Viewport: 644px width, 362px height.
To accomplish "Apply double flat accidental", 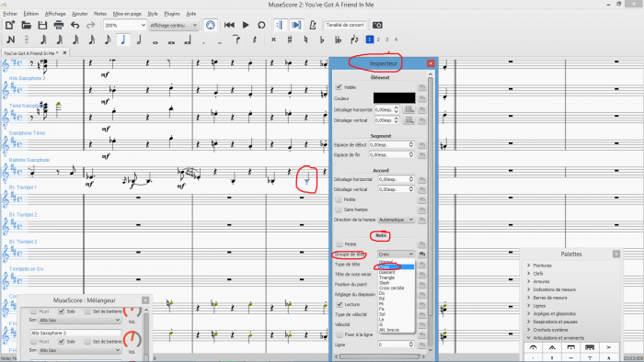I will (x=338, y=40).
